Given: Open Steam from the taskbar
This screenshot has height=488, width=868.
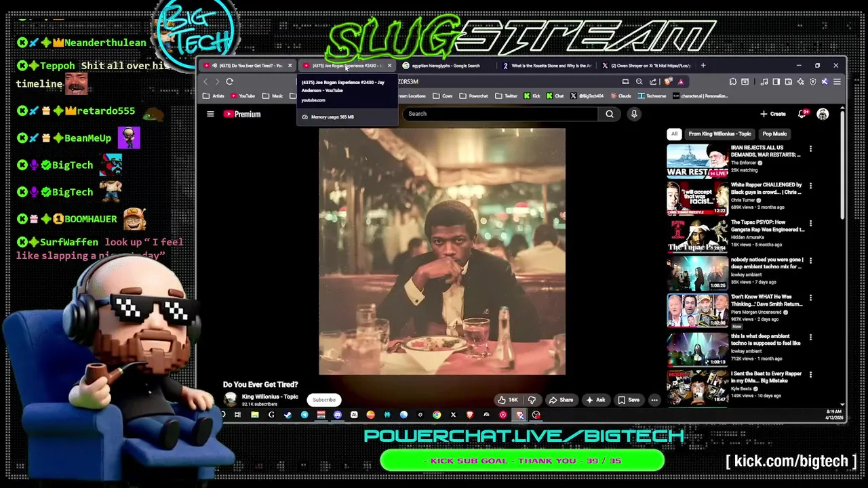Looking at the screenshot, I should point(288,415).
